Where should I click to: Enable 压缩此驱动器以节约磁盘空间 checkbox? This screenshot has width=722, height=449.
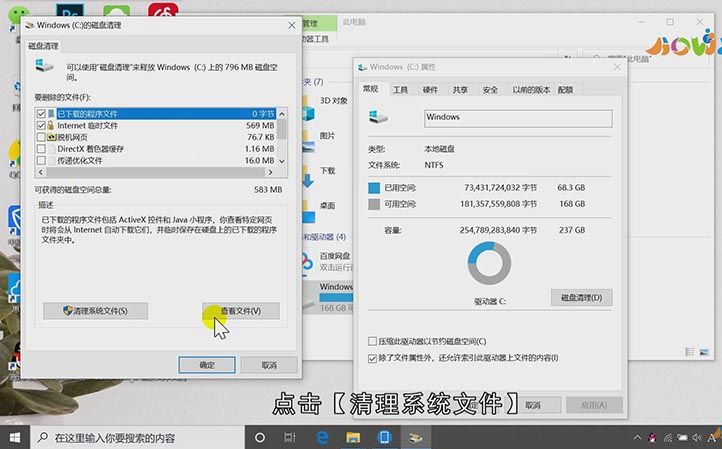(373, 341)
